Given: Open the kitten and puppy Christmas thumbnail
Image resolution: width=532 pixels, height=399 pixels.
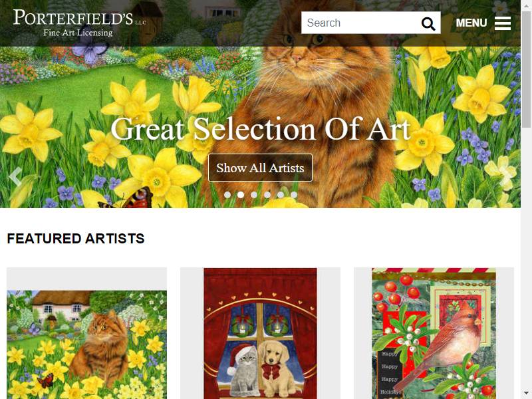Looking at the screenshot, I should [x=260, y=334].
